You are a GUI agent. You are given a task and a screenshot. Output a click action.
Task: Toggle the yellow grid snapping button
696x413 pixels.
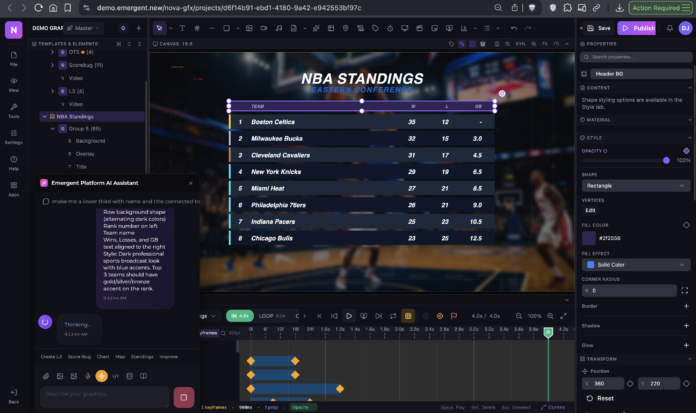[x=408, y=316]
